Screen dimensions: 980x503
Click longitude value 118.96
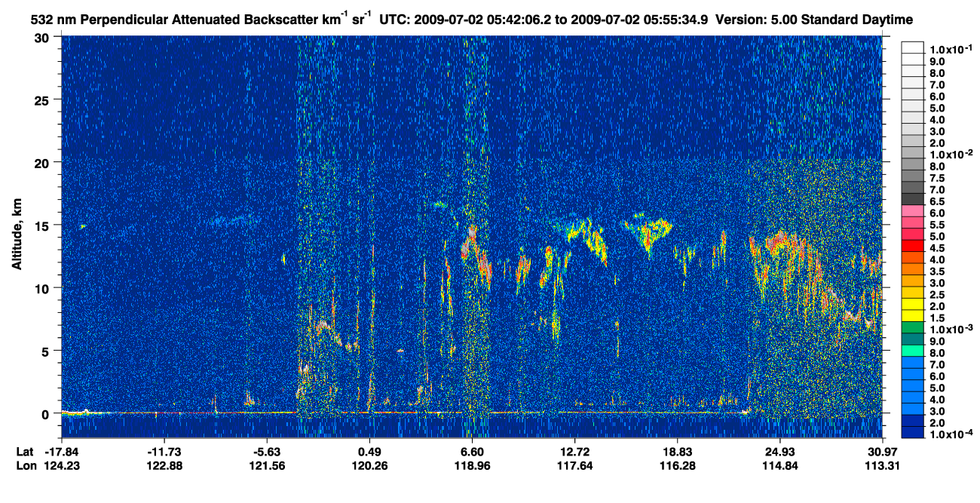(472, 465)
